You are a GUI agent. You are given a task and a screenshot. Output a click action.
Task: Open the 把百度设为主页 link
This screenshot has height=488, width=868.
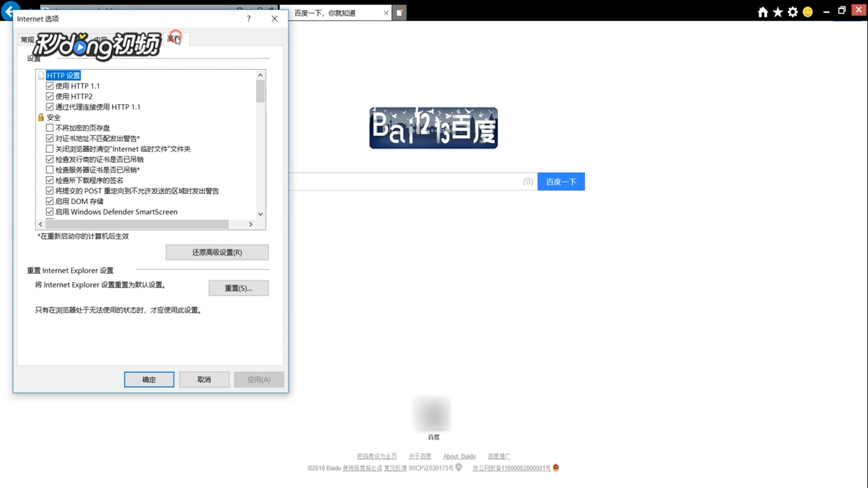coord(377,456)
